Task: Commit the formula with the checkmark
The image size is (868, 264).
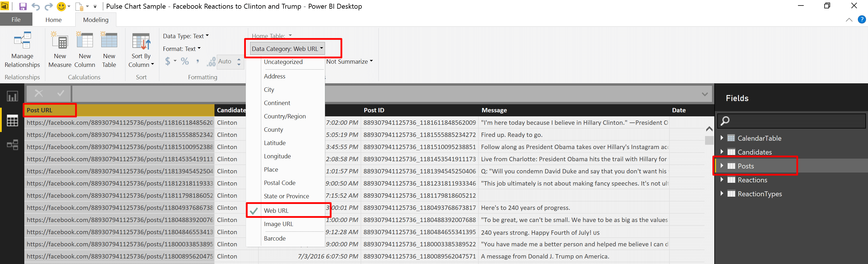Action: pyautogui.click(x=61, y=93)
